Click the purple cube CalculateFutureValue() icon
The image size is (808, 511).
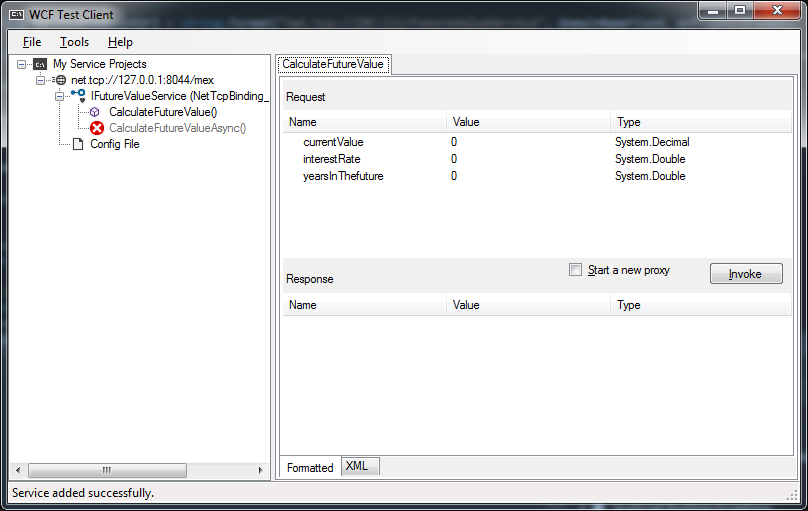coord(96,112)
